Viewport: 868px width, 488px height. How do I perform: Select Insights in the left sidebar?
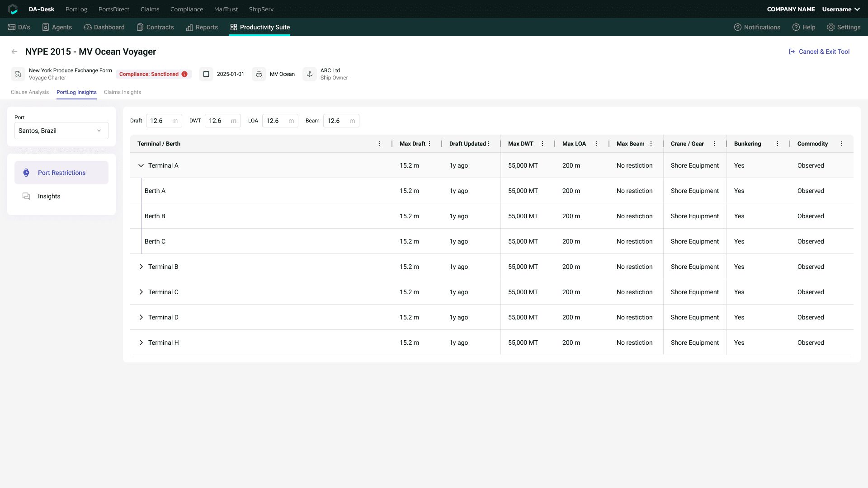pyautogui.click(x=49, y=196)
